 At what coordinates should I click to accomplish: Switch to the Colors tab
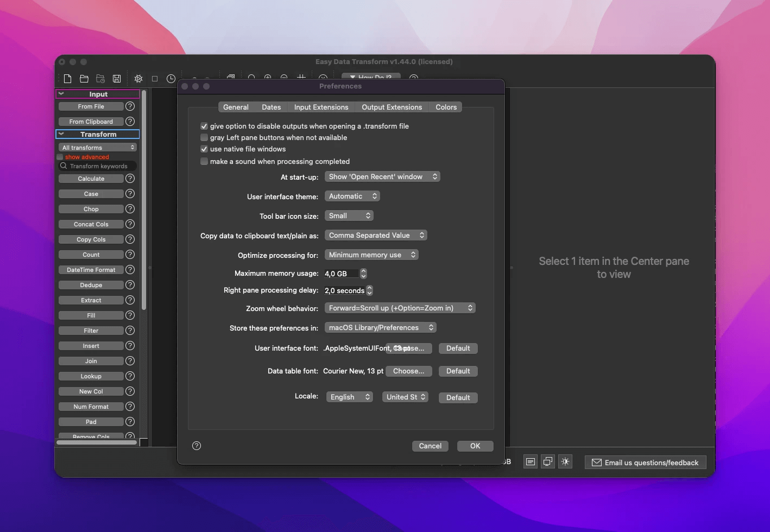click(446, 107)
